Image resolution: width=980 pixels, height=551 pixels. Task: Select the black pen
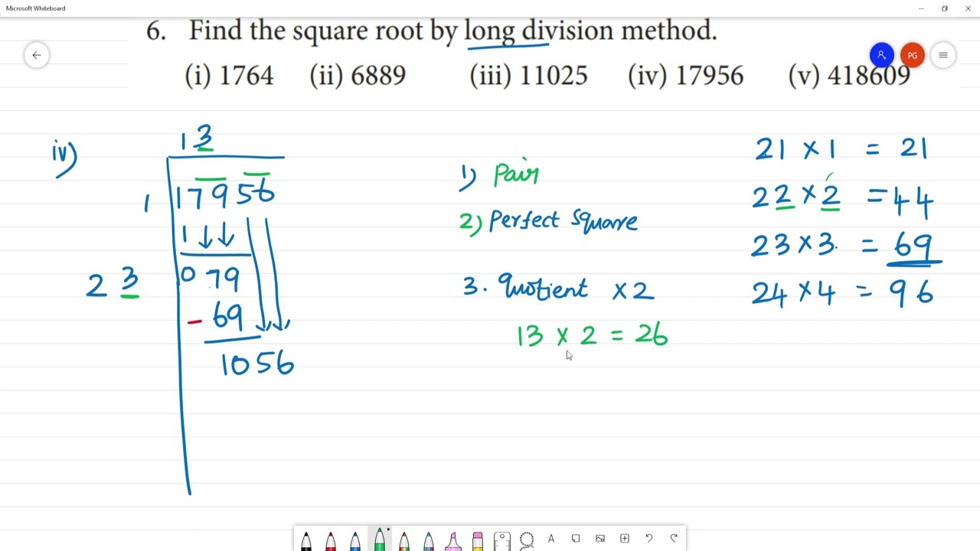(x=306, y=540)
